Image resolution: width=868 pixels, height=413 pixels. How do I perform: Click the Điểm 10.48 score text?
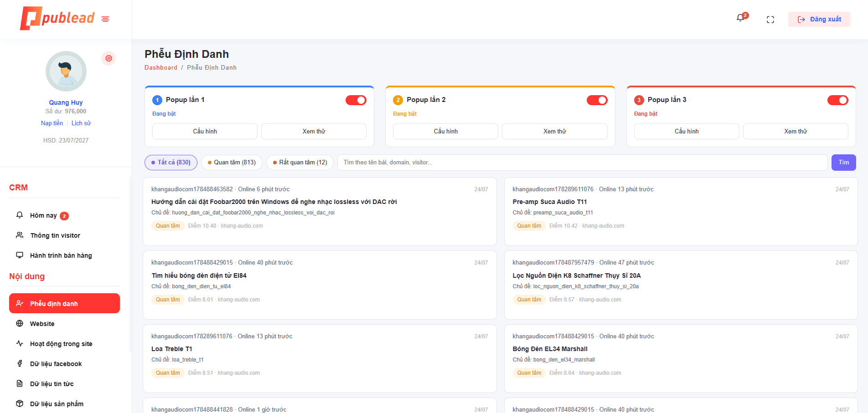pyautogui.click(x=202, y=226)
